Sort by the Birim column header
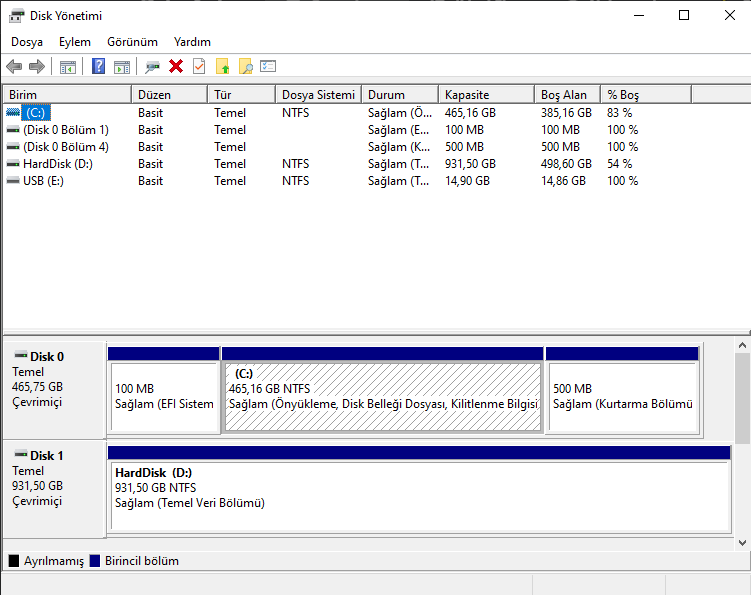Viewport: 751px width, 595px height. (x=67, y=94)
